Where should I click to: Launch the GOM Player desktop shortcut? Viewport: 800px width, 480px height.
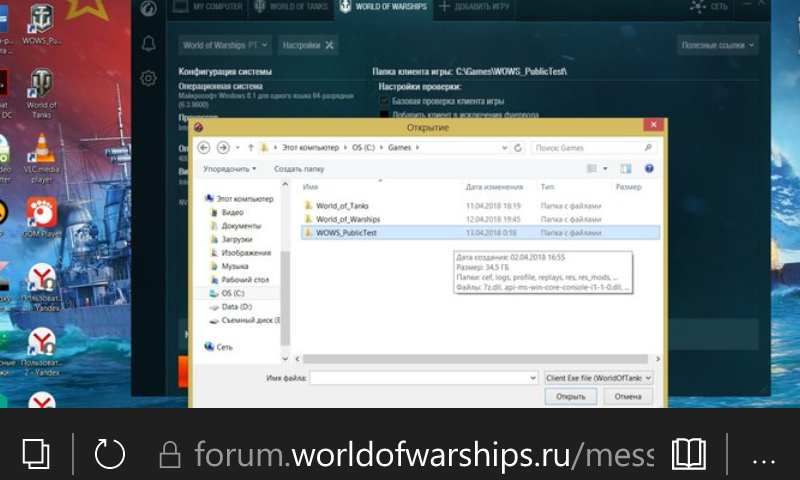pyautogui.click(x=42, y=218)
